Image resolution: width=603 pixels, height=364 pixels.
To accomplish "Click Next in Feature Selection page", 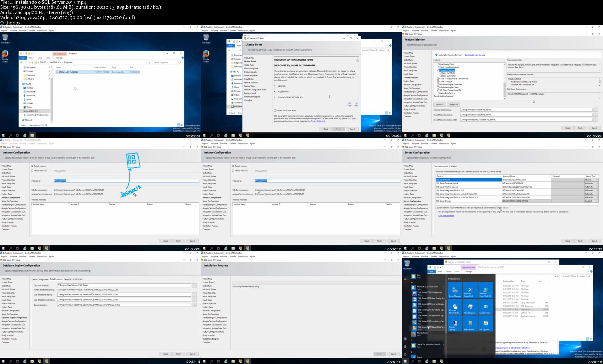I will [x=581, y=128].
